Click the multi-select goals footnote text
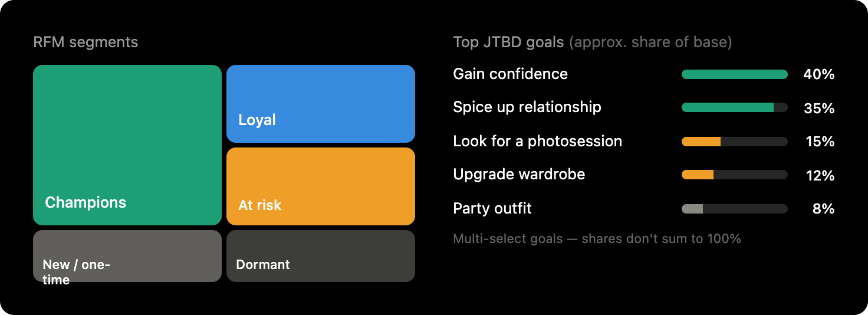 [x=597, y=239]
